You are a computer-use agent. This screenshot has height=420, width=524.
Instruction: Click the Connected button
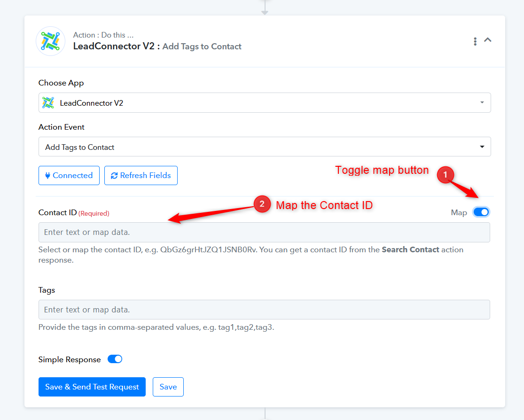pyautogui.click(x=69, y=175)
